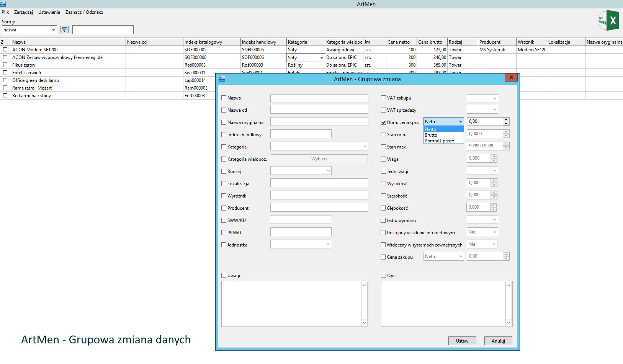Open the Jedn. wymiaru dropdown
623x364 pixels.
coord(482,220)
